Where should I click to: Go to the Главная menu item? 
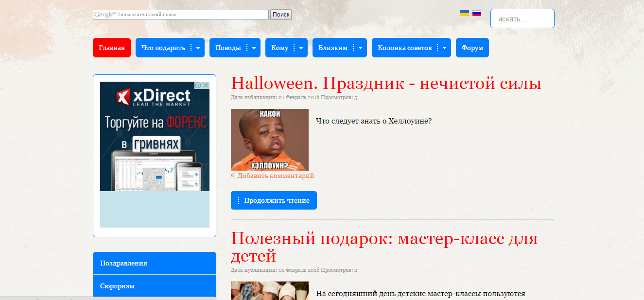tap(111, 47)
